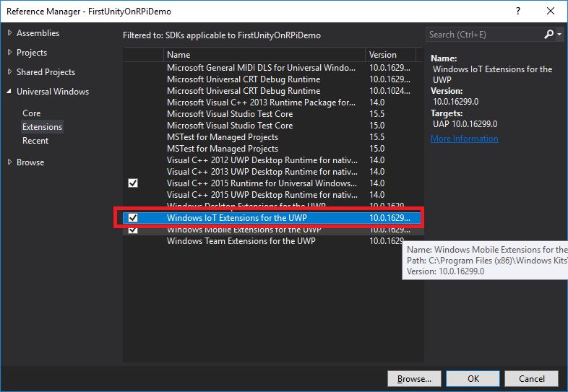Uncheck Windows IoT Extensions for the UWP
568x392 pixels.
133,217
